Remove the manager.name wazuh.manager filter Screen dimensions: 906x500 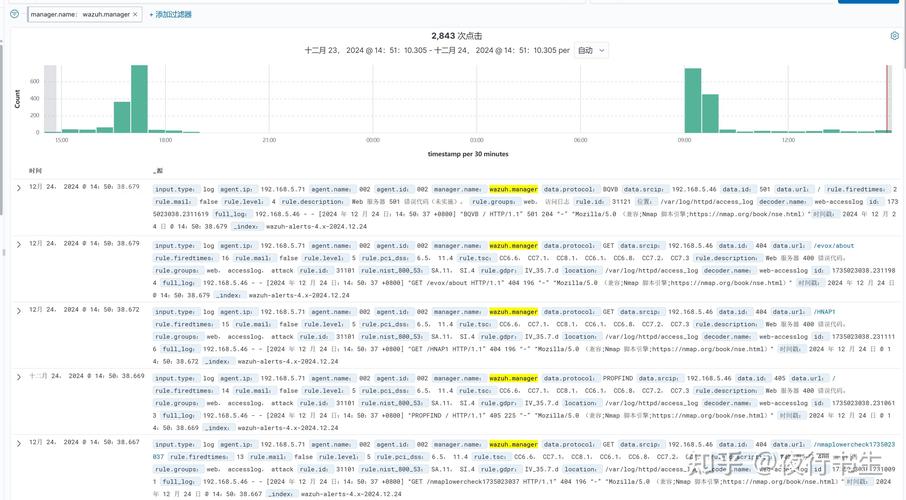[x=135, y=14]
